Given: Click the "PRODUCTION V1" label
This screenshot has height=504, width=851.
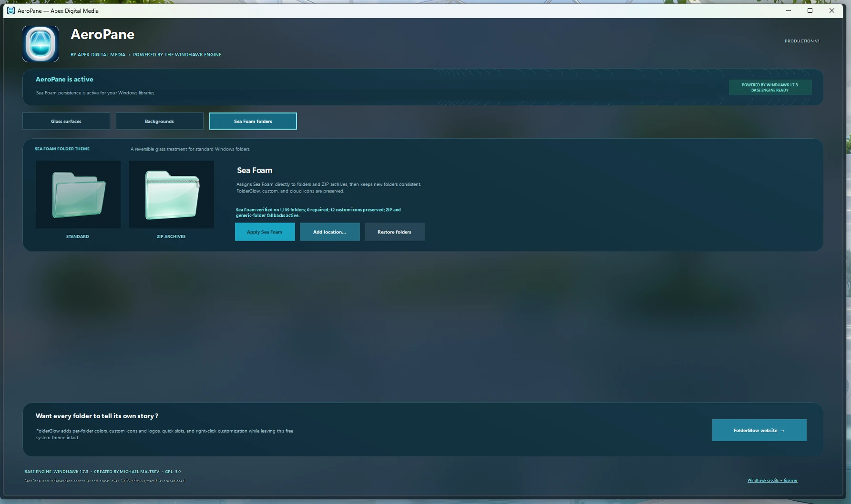Looking at the screenshot, I should [802, 41].
